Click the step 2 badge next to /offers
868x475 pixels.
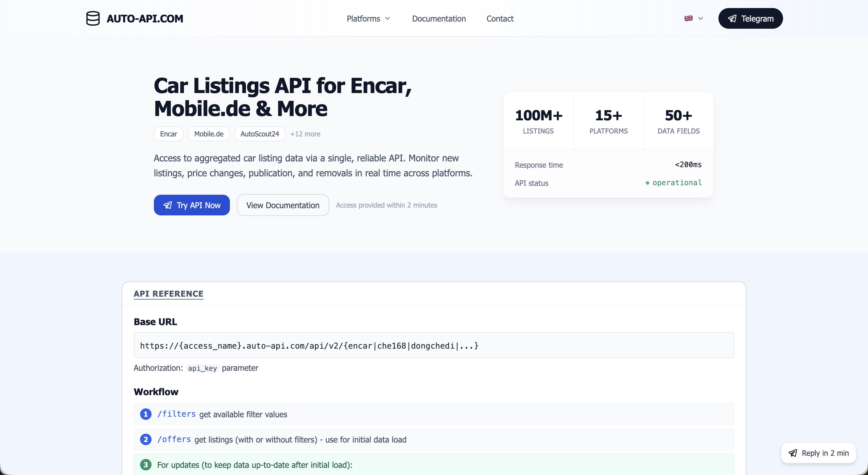tap(145, 439)
